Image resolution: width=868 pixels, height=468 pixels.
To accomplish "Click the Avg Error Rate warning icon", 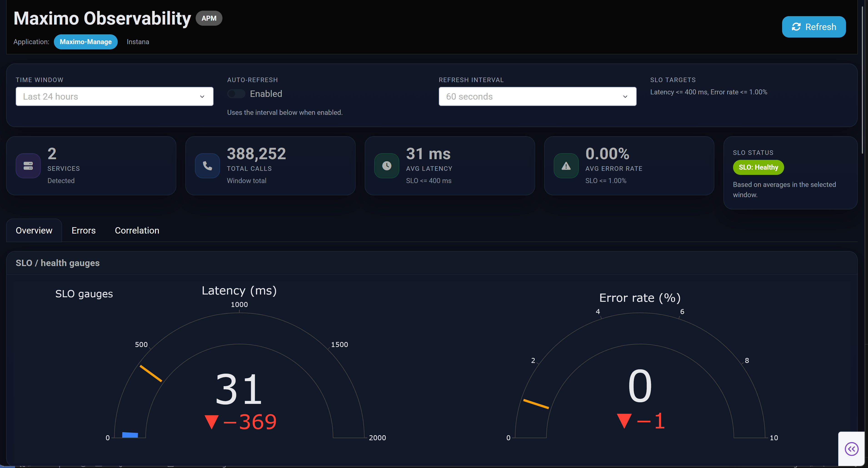I will [566, 166].
